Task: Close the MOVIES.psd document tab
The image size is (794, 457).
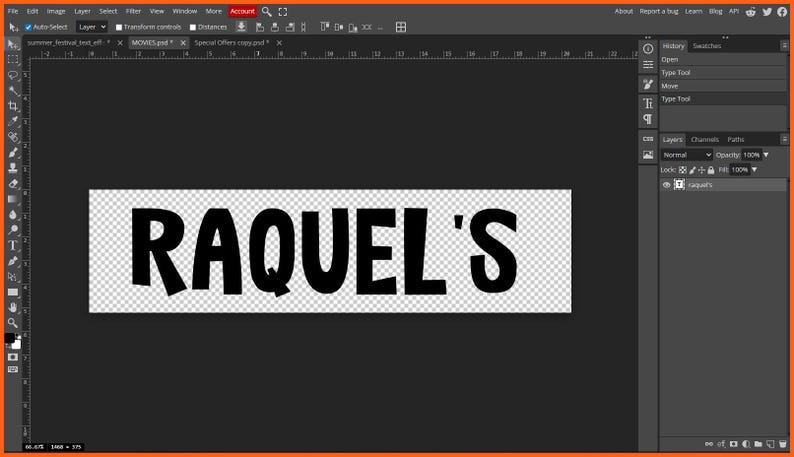Action: [183, 43]
